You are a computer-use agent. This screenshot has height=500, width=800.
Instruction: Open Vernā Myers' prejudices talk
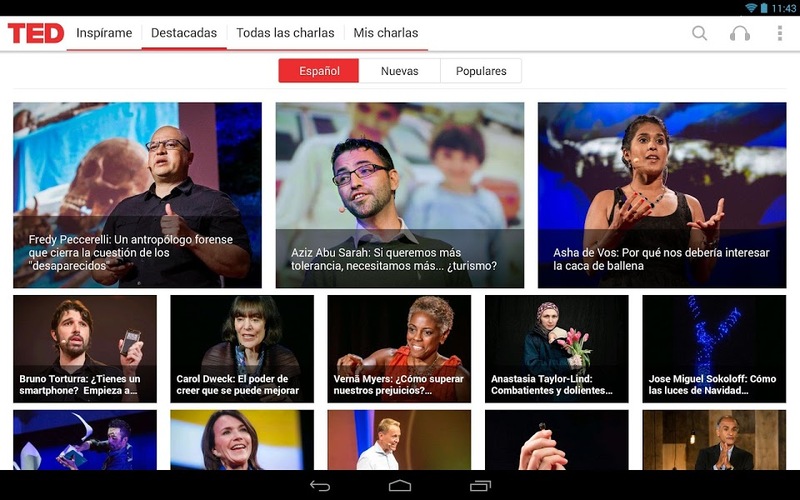tap(399, 349)
